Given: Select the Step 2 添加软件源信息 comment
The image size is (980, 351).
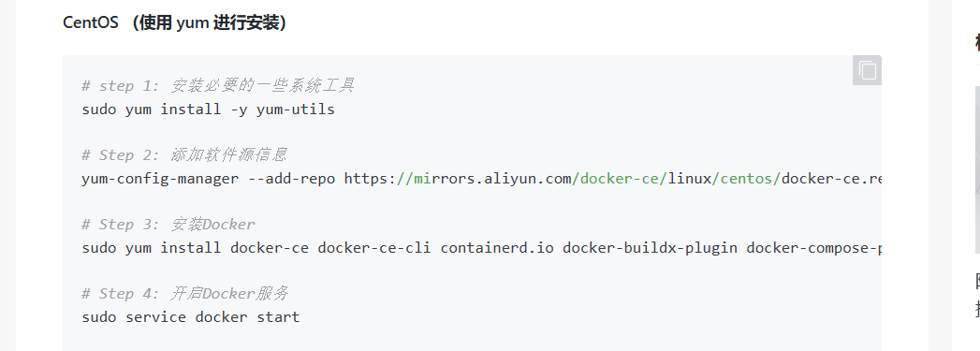Looking at the screenshot, I should (x=184, y=154).
